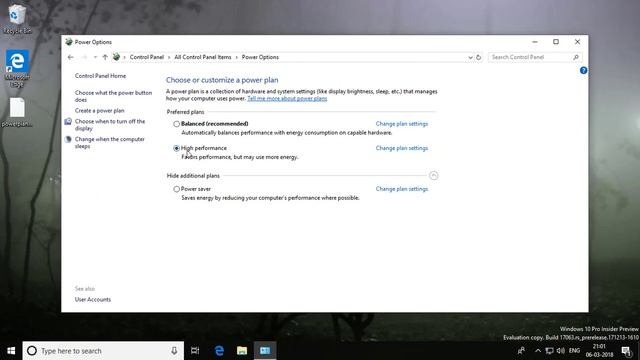Open the volume control tray icon
Image resolution: width=640 pixels, height=360 pixels.
pyautogui.click(x=561, y=351)
